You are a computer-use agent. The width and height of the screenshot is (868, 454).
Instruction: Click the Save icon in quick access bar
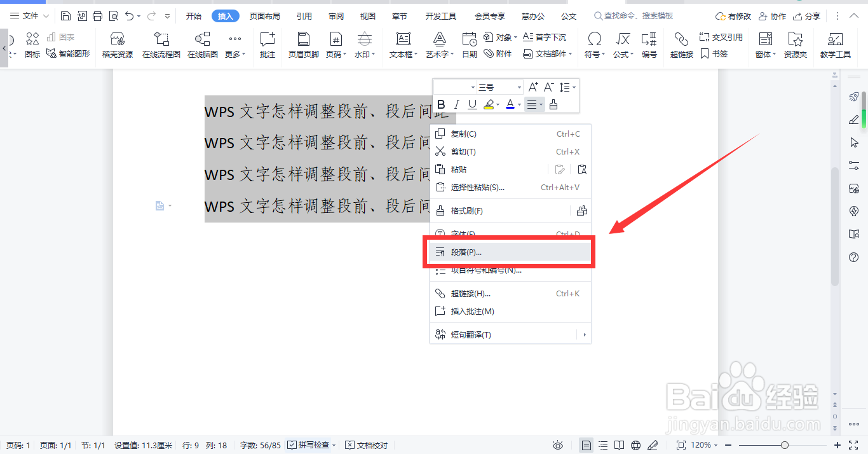tap(65, 16)
